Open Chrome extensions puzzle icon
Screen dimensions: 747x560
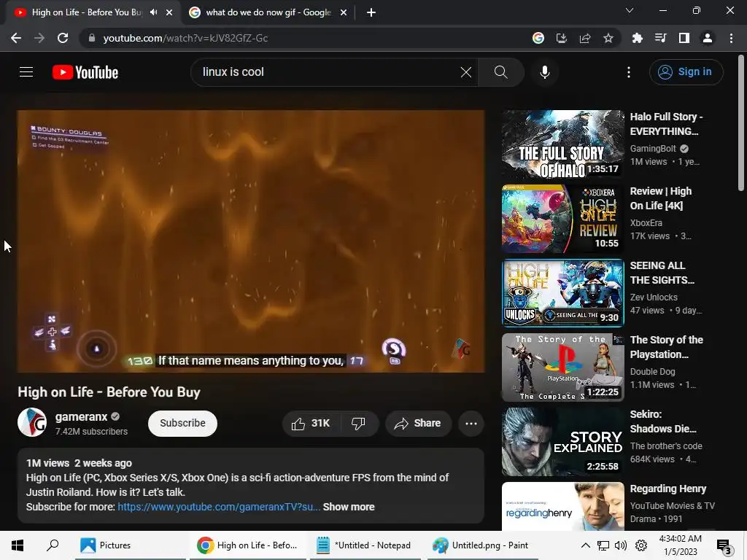pos(637,38)
